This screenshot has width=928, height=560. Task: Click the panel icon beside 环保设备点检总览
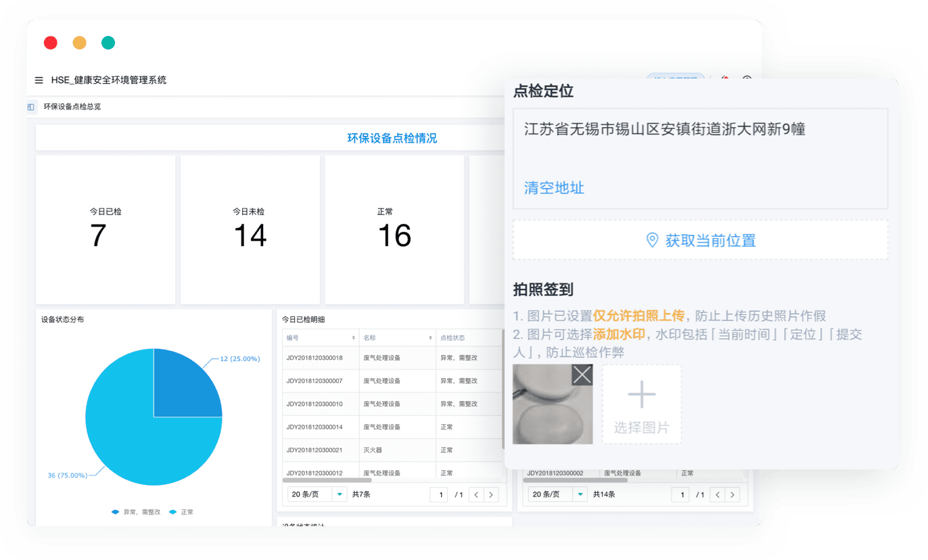click(x=31, y=107)
